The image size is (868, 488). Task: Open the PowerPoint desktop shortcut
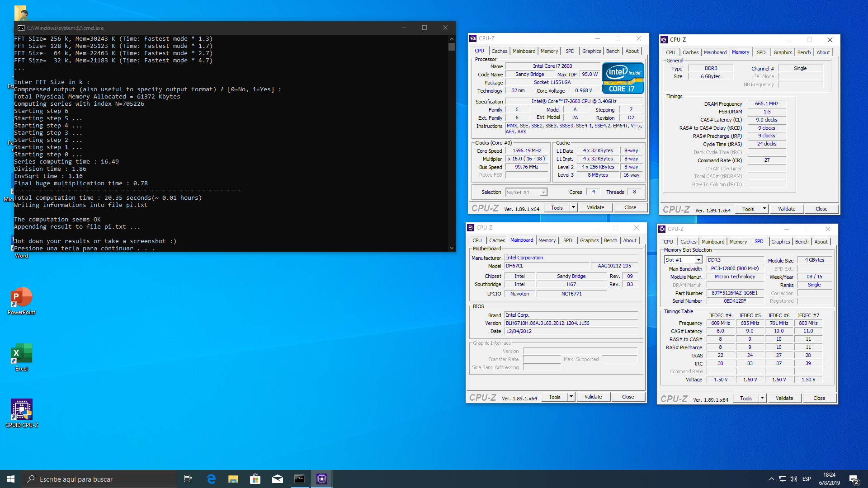21,300
